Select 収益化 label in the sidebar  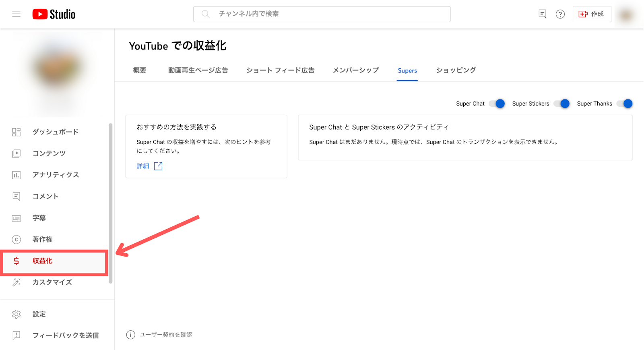click(42, 261)
